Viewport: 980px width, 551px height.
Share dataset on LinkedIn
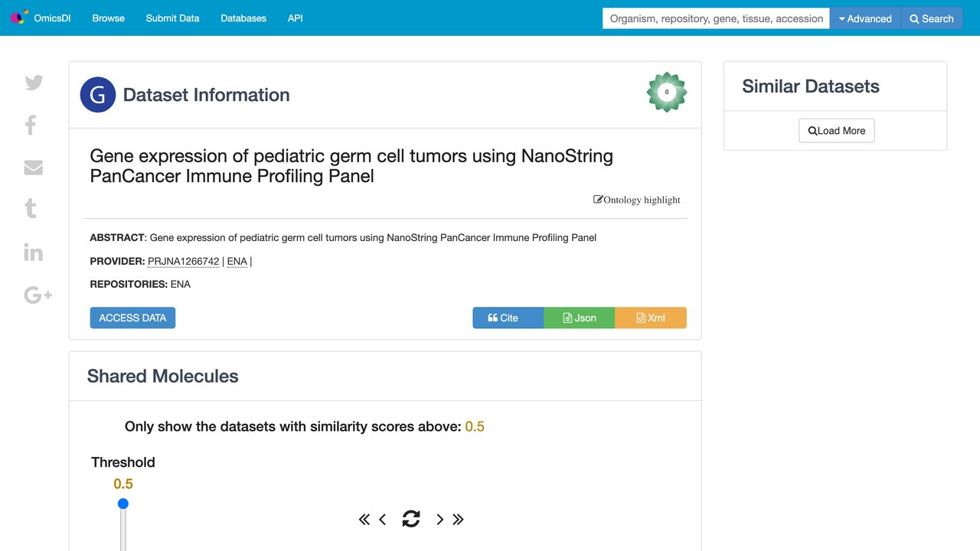pyautogui.click(x=33, y=252)
